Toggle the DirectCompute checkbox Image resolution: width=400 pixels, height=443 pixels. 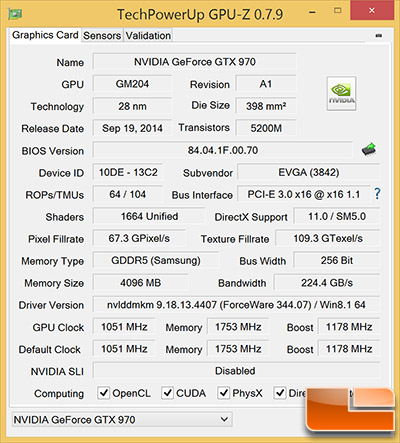click(280, 393)
